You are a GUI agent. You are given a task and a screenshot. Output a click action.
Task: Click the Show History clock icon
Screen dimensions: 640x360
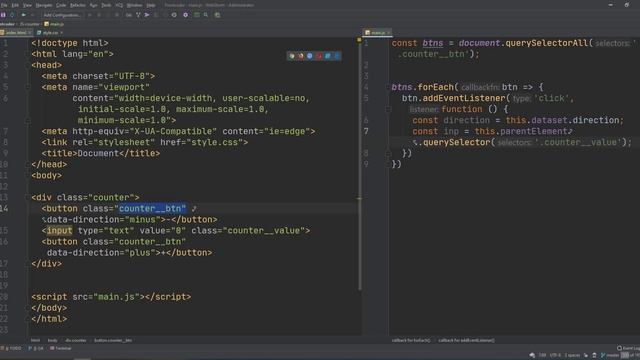click(174, 15)
